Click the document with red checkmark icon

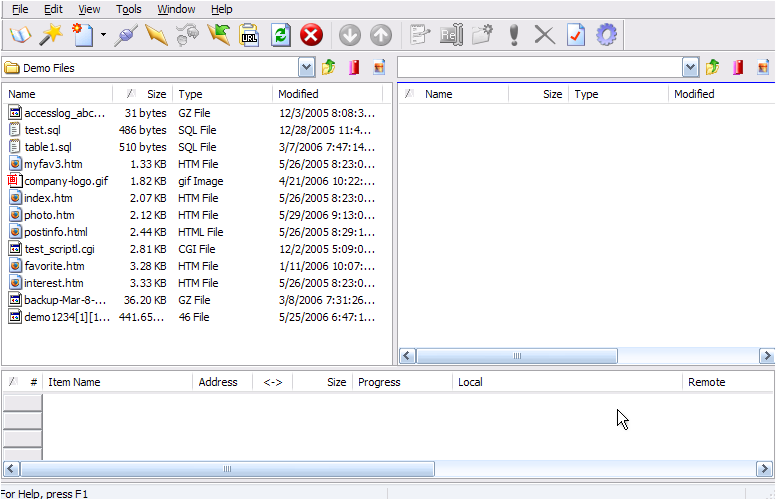[576, 35]
